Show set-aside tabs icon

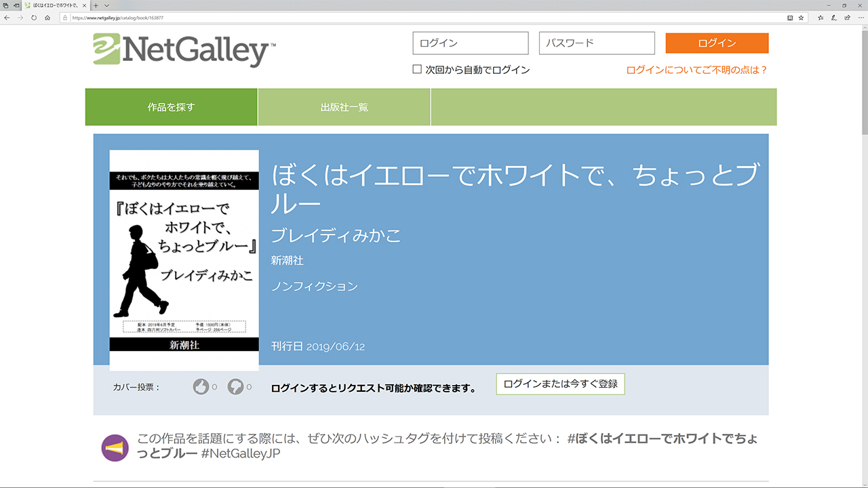[x=5, y=5]
